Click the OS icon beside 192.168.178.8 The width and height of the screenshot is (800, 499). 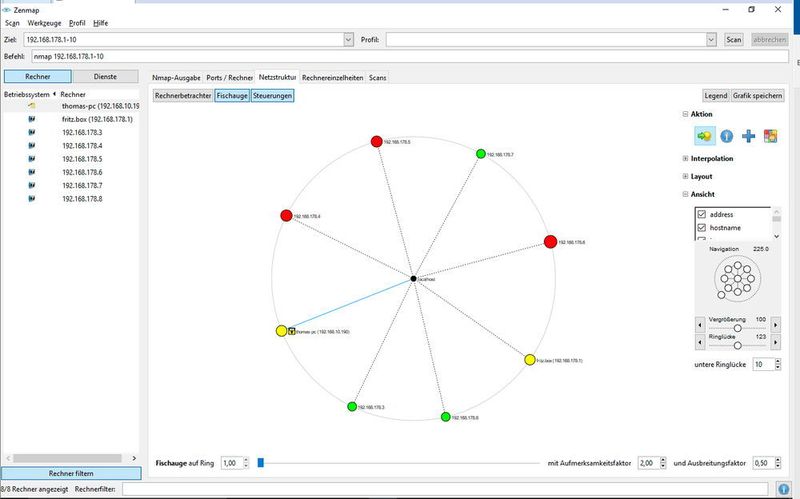pyautogui.click(x=32, y=198)
